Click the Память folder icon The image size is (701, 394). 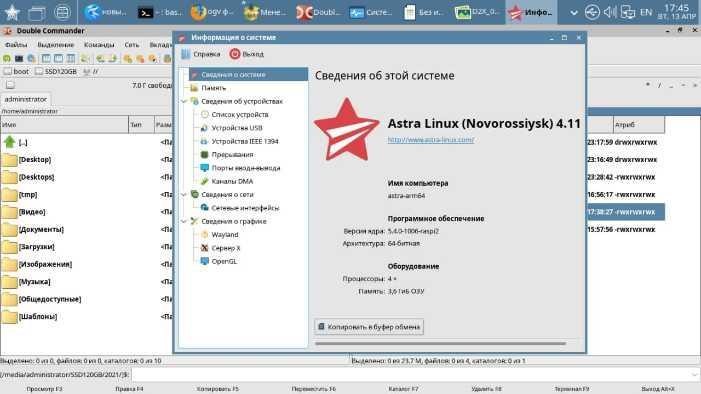[x=194, y=88]
